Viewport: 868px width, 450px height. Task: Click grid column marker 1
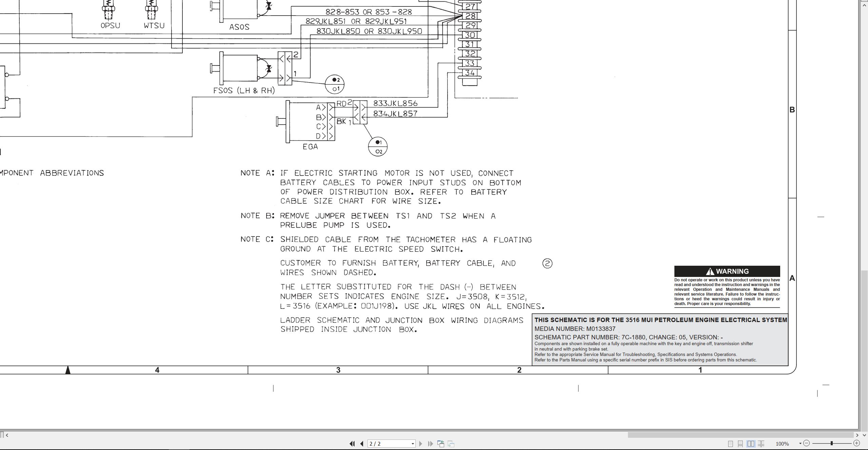point(700,370)
